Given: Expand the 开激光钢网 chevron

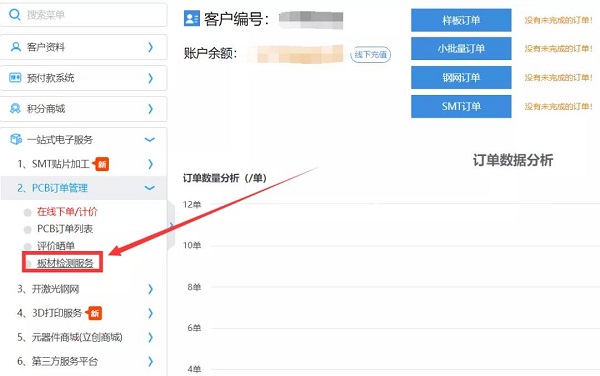Looking at the screenshot, I should 150,289.
